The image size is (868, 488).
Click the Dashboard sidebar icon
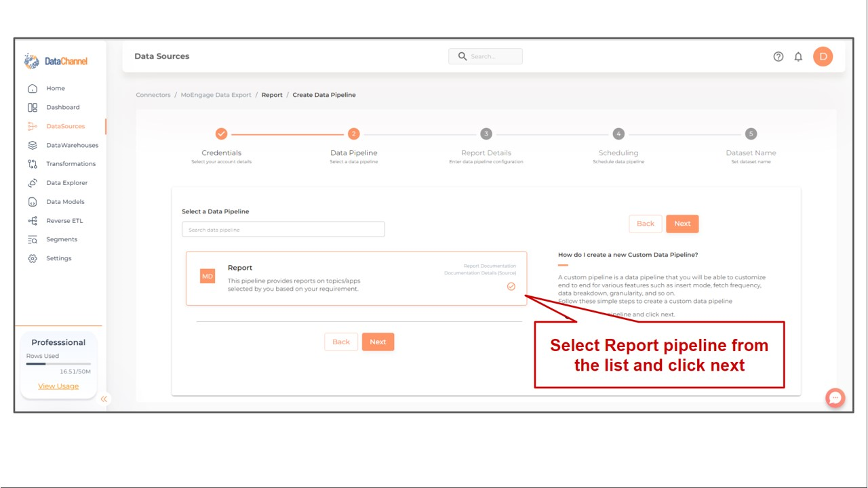tap(33, 107)
